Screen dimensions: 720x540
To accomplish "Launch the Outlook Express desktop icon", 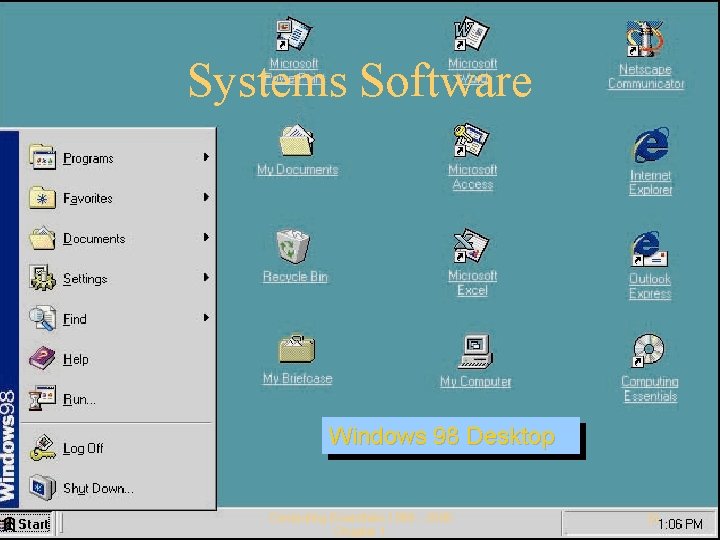I will click(x=650, y=249).
